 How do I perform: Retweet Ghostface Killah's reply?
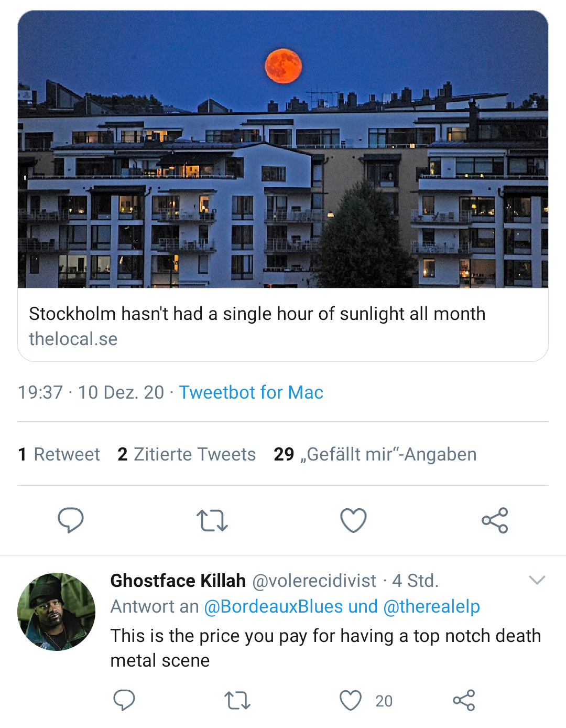(x=237, y=700)
